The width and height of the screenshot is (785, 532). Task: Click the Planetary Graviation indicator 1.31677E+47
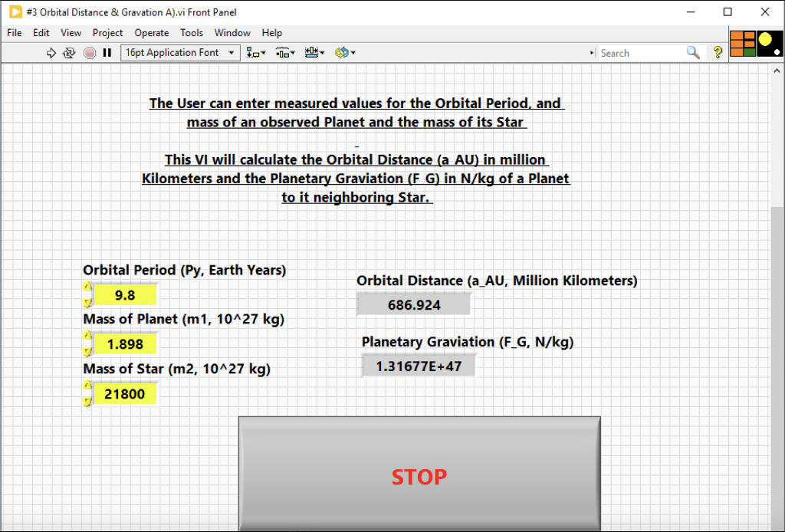[419, 366]
